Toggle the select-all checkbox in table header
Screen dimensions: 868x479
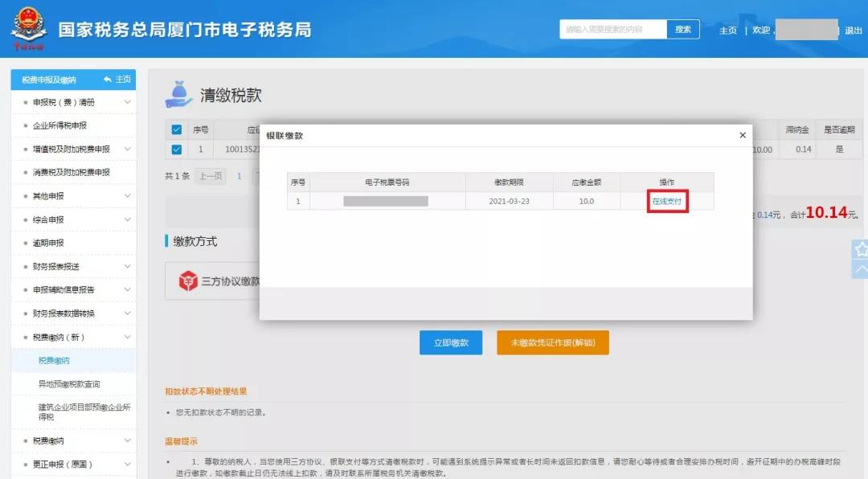[x=177, y=129]
